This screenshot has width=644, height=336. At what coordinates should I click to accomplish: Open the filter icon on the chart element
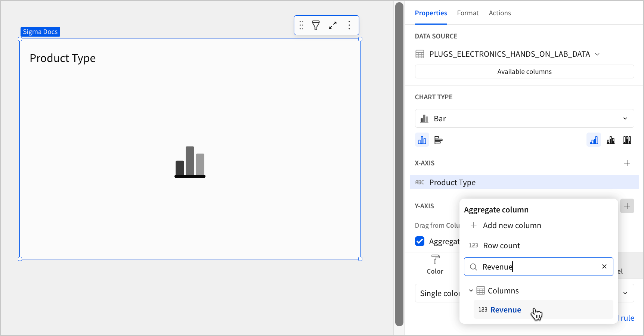pos(316,25)
